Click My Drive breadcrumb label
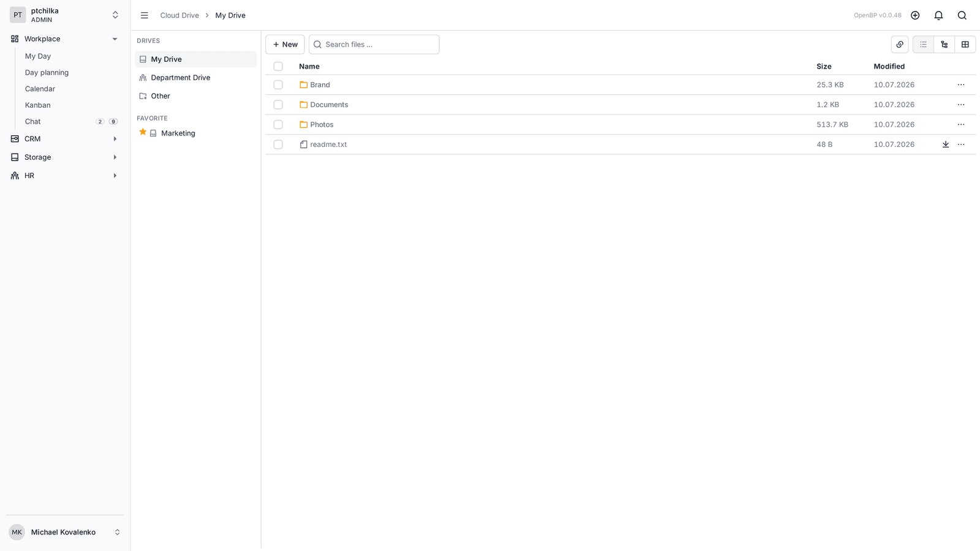This screenshot has width=980, height=551. (230, 15)
